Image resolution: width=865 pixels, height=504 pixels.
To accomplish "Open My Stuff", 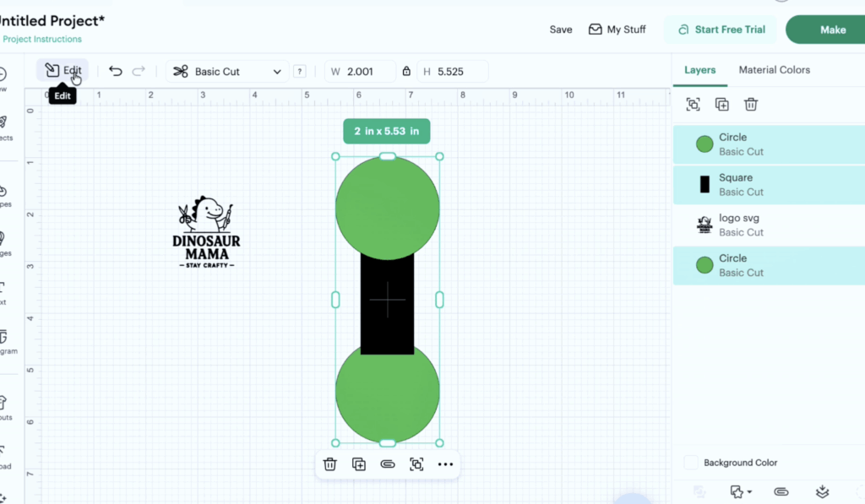I will (617, 30).
